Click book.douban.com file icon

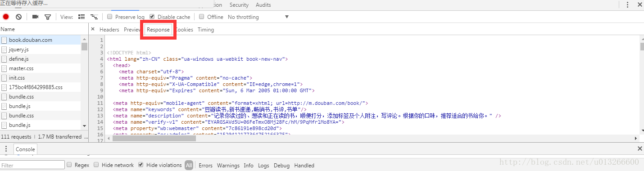point(4,40)
